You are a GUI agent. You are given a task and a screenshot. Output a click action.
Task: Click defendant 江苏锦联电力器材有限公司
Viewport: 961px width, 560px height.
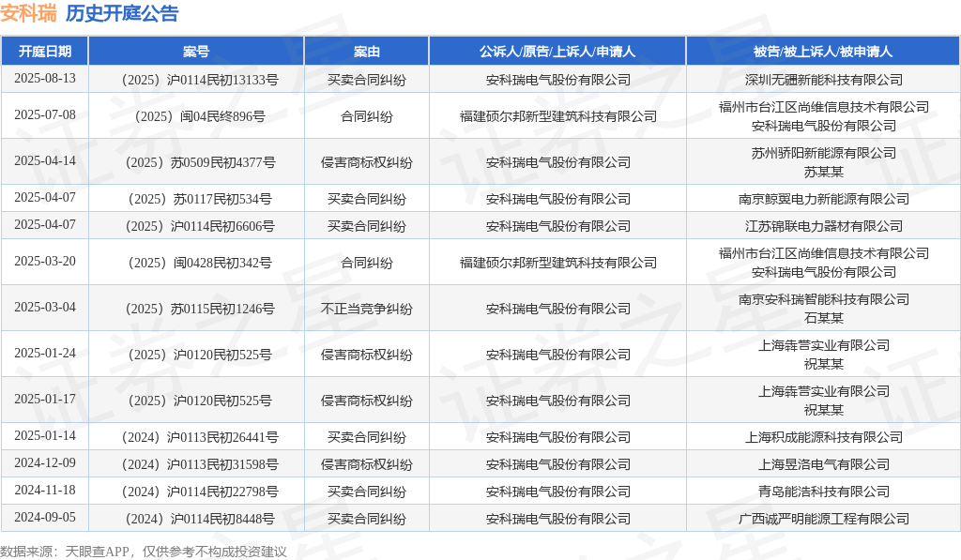click(x=823, y=226)
